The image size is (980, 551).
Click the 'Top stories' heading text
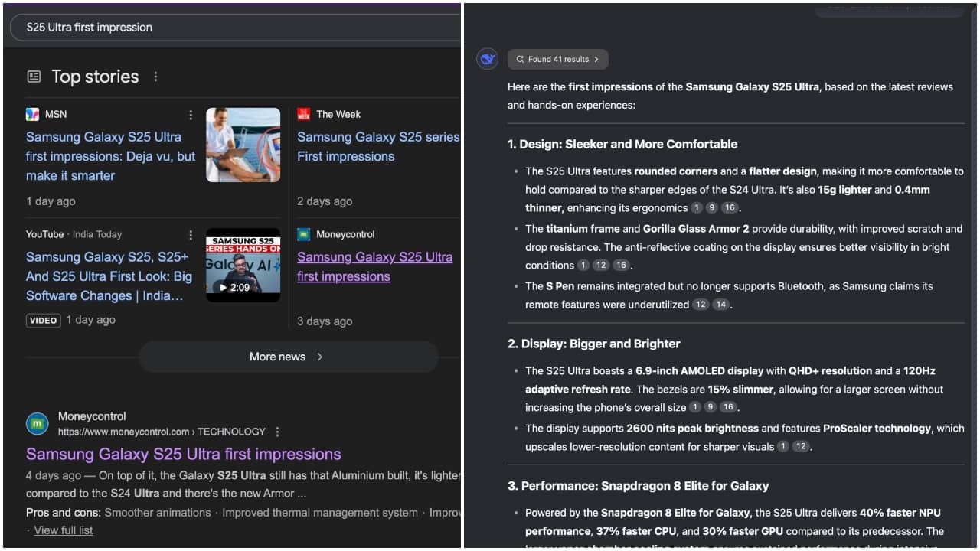[x=95, y=77]
